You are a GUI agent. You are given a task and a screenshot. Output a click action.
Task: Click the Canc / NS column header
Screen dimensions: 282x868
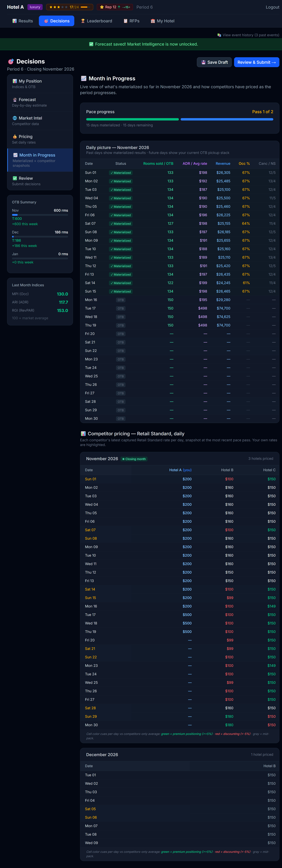267,164
